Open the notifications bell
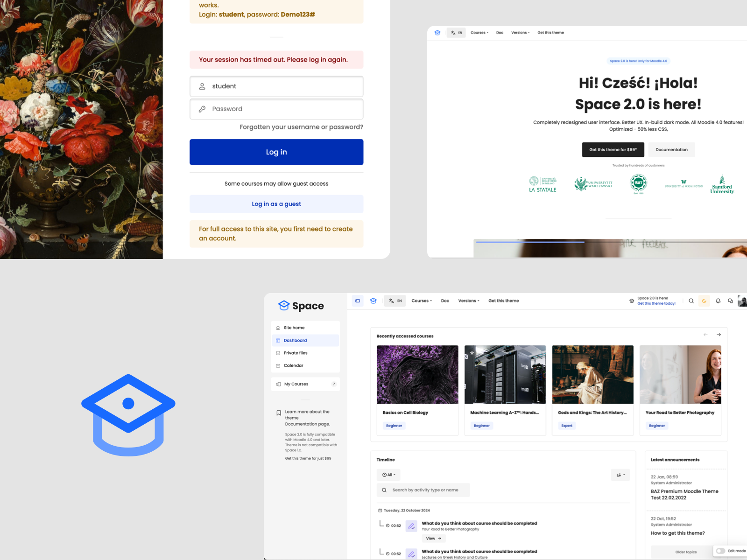This screenshot has width=747, height=560. tap(718, 301)
